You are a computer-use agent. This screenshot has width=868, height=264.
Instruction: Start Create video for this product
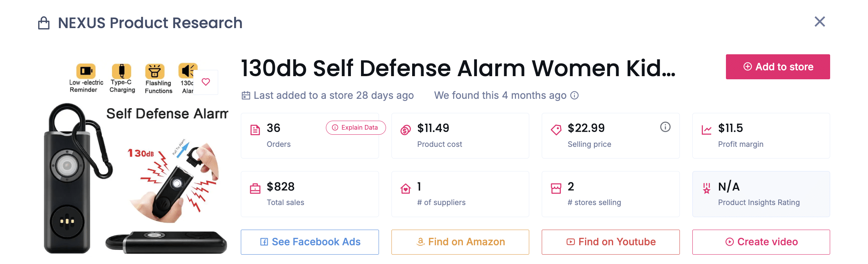pos(761,242)
